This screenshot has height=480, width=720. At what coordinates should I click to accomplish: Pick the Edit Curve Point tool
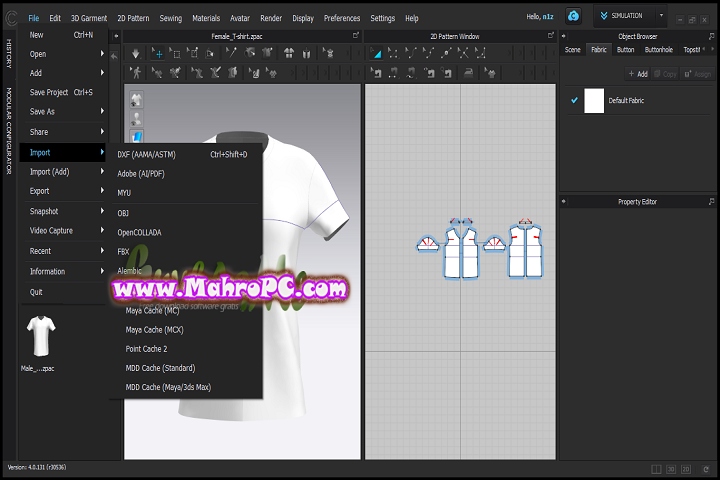(428, 54)
